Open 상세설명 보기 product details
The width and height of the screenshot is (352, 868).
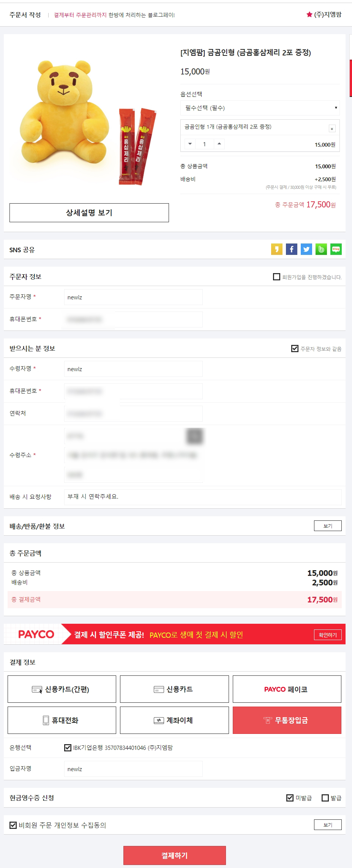pyautogui.click(x=89, y=213)
